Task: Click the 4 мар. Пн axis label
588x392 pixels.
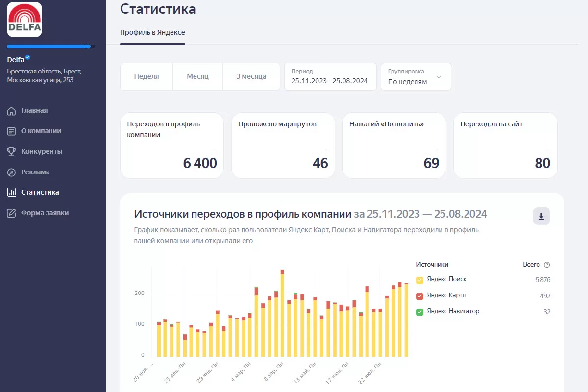Action: click(241, 373)
